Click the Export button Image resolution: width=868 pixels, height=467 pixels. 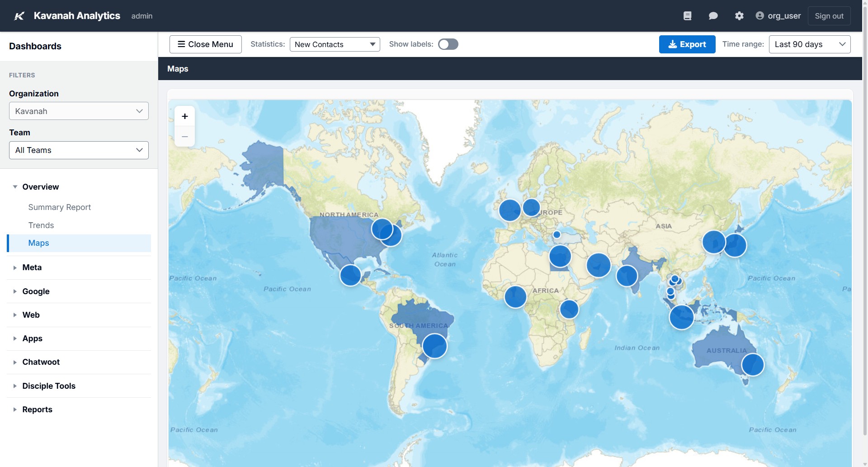click(x=687, y=44)
